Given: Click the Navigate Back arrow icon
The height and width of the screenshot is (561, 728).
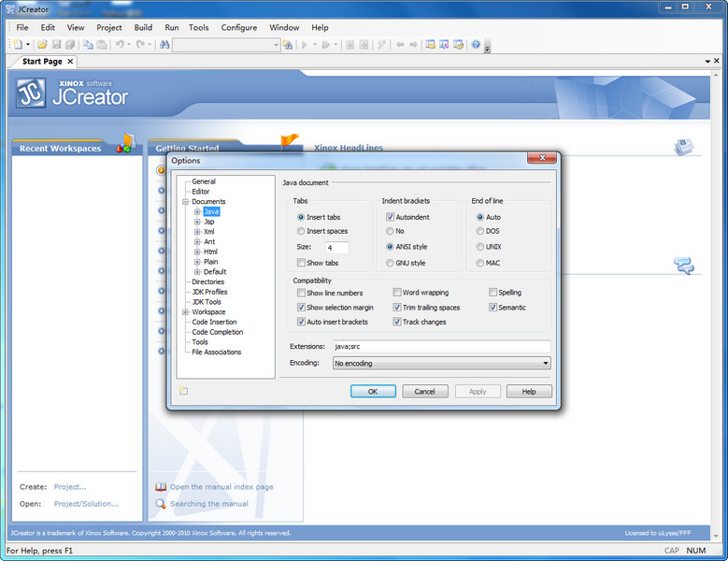Looking at the screenshot, I should pos(400,45).
